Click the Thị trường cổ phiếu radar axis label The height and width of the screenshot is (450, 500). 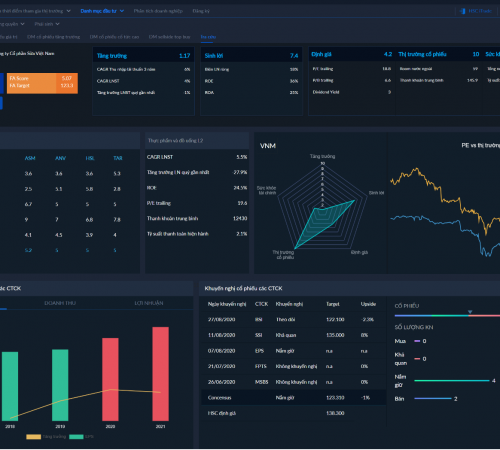pos(283,255)
